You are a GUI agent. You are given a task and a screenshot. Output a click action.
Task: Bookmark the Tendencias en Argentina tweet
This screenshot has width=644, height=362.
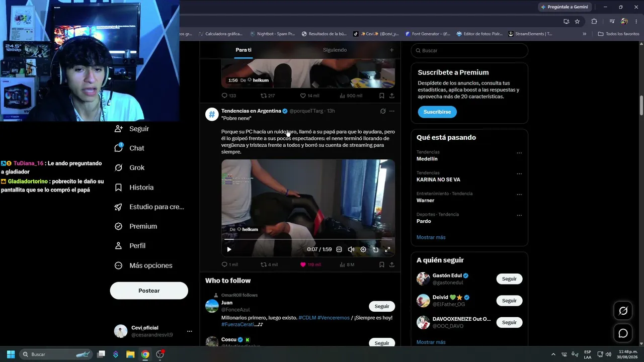(382, 264)
